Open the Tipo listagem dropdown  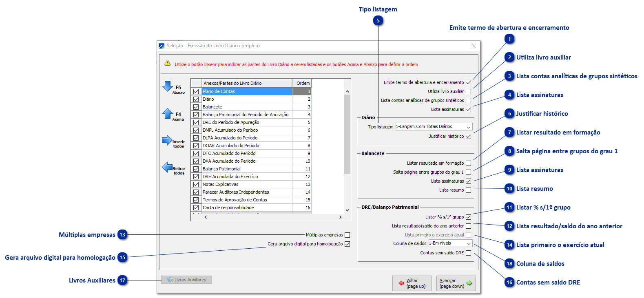(x=469, y=127)
